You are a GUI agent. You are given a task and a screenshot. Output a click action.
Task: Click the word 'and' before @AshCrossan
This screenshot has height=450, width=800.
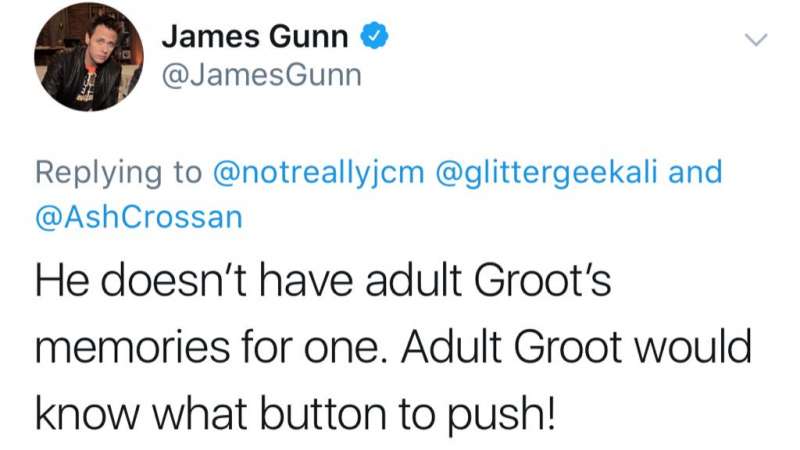coord(695,171)
